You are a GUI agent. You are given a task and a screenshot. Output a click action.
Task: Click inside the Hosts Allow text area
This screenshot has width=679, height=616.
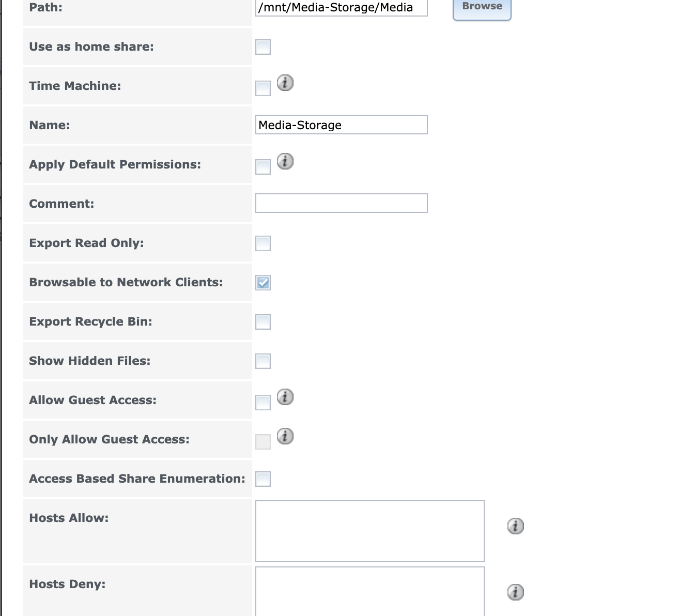(x=370, y=531)
